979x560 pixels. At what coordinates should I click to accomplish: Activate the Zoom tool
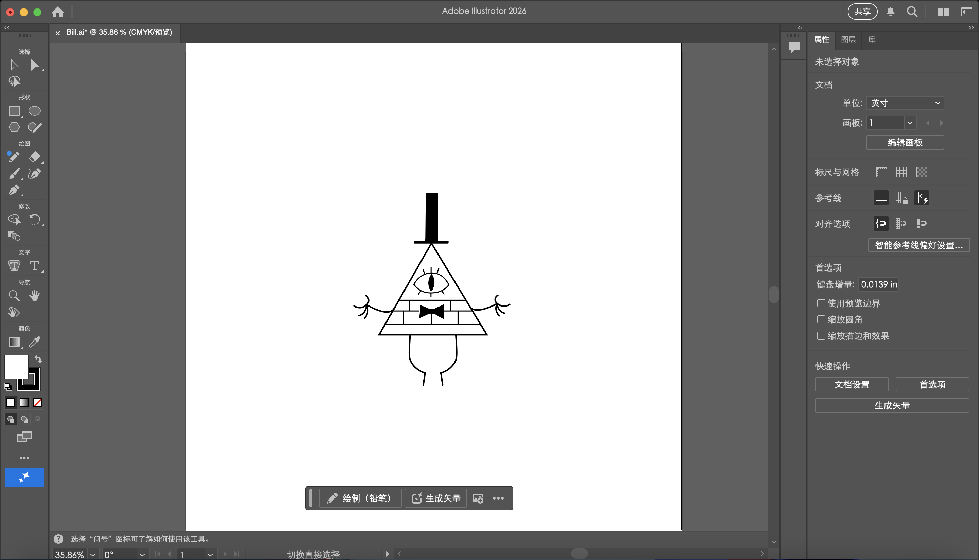[14, 295]
